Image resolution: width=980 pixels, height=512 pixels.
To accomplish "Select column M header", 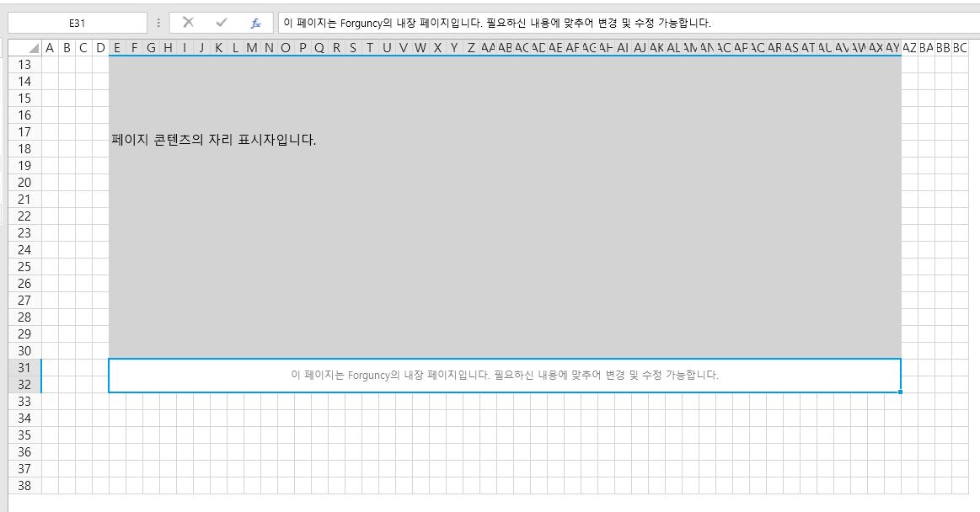I will [252, 48].
